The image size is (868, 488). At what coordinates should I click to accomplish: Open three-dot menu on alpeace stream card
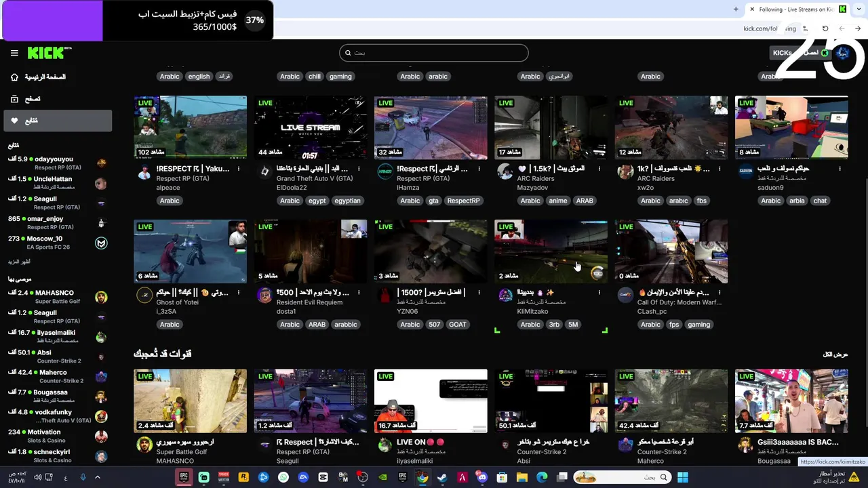[x=239, y=169]
